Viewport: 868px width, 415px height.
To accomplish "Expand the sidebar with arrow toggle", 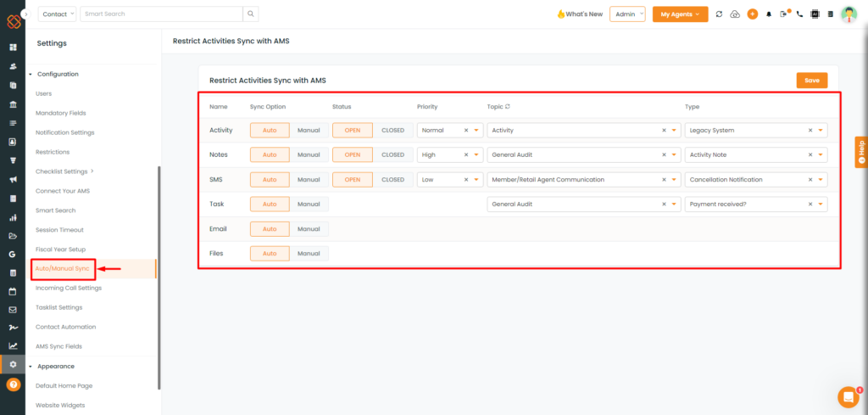I will (25, 14).
